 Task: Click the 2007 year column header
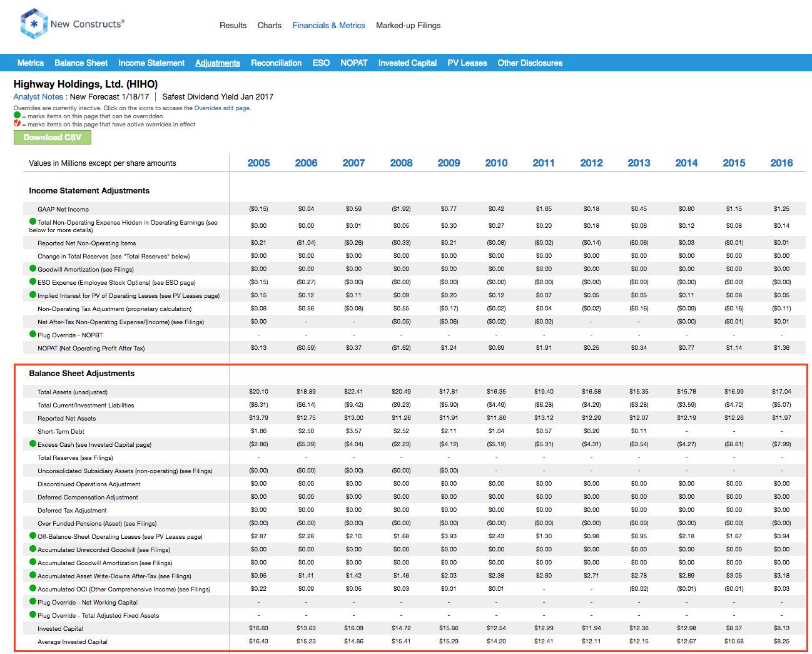pyautogui.click(x=353, y=163)
